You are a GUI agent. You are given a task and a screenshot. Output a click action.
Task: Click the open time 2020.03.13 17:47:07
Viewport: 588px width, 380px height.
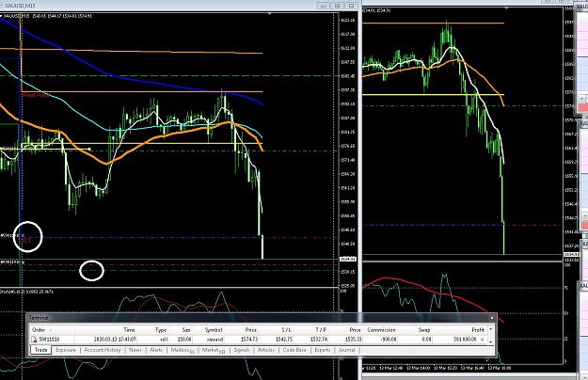click(115, 340)
